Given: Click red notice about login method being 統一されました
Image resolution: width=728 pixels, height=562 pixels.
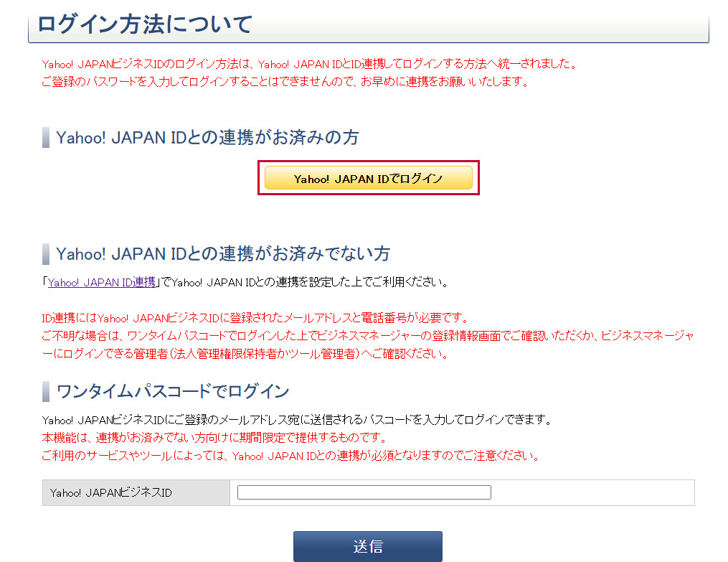Looking at the screenshot, I should pyautogui.click(x=309, y=64).
